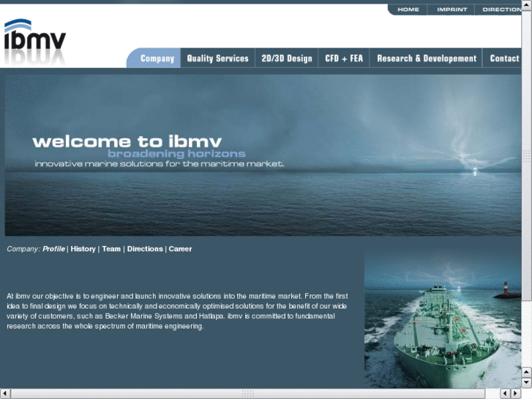Open the DIRECTIONS link in top bar
Image resolution: width=532 pixels, height=399 pixels.
tap(501, 10)
